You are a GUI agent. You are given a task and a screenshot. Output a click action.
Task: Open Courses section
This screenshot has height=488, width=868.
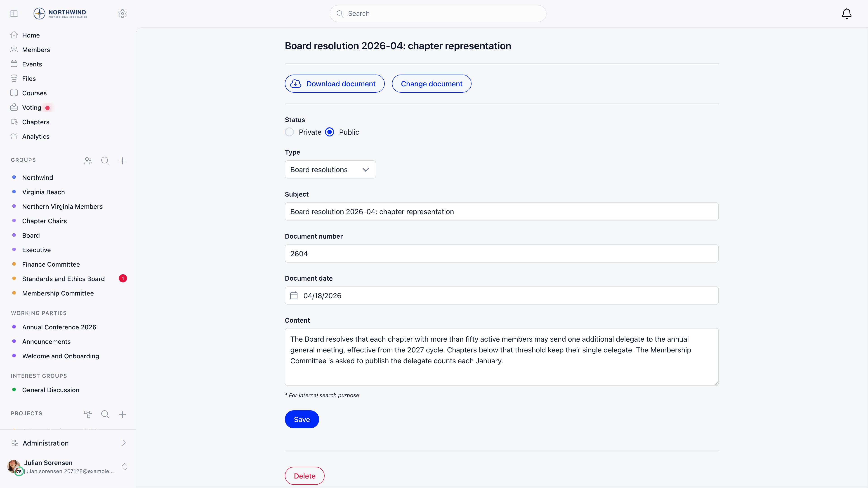click(34, 93)
